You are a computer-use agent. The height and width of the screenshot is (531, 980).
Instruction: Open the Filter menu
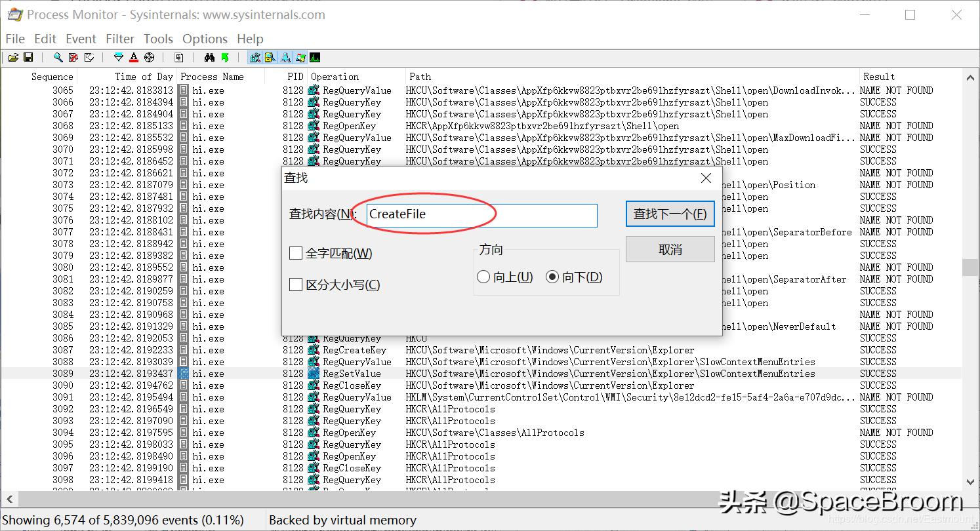pyautogui.click(x=120, y=39)
